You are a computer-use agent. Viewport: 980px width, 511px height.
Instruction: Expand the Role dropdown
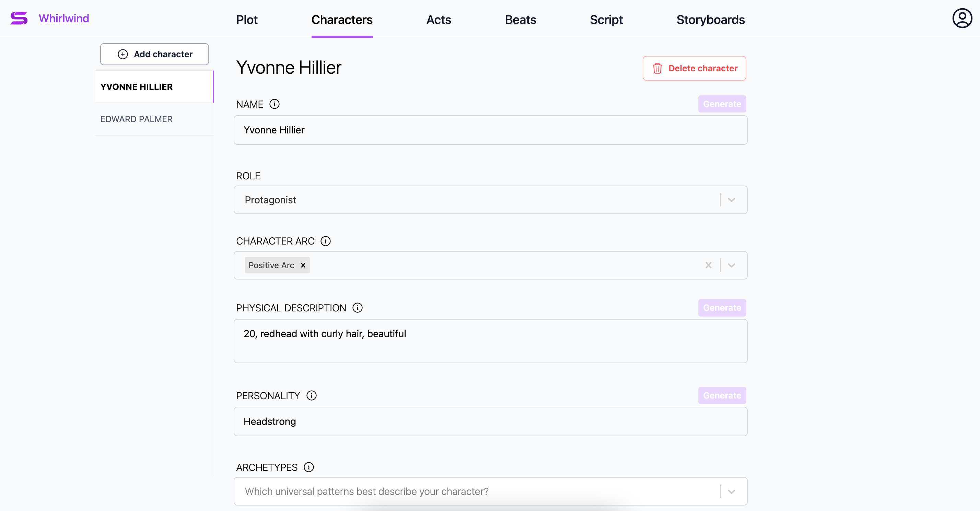(731, 200)
